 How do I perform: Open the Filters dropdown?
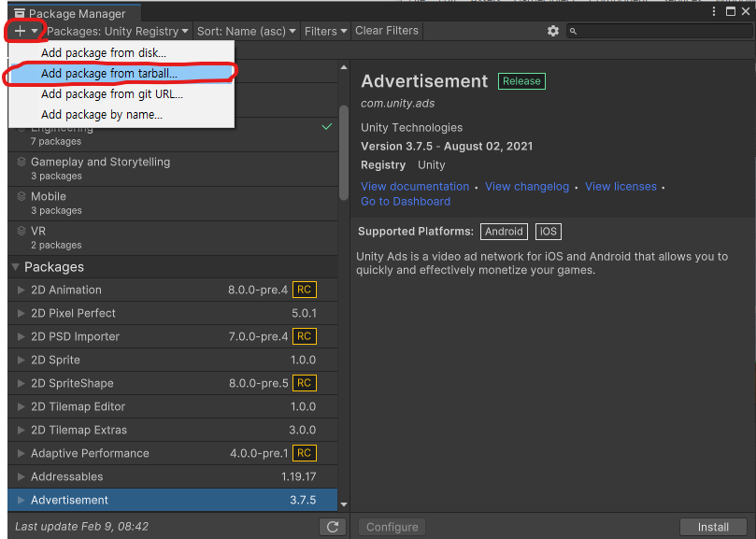point(325,32)
